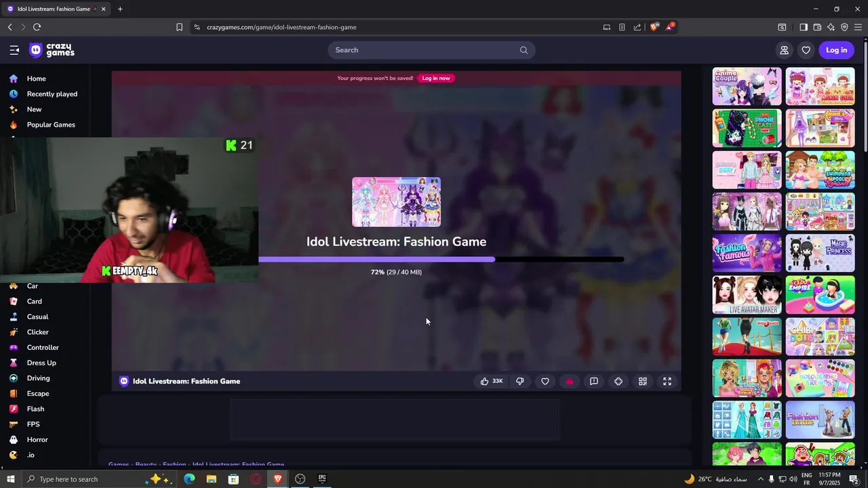Select the Controller category

pyautogui.click(x=43, y=348)
